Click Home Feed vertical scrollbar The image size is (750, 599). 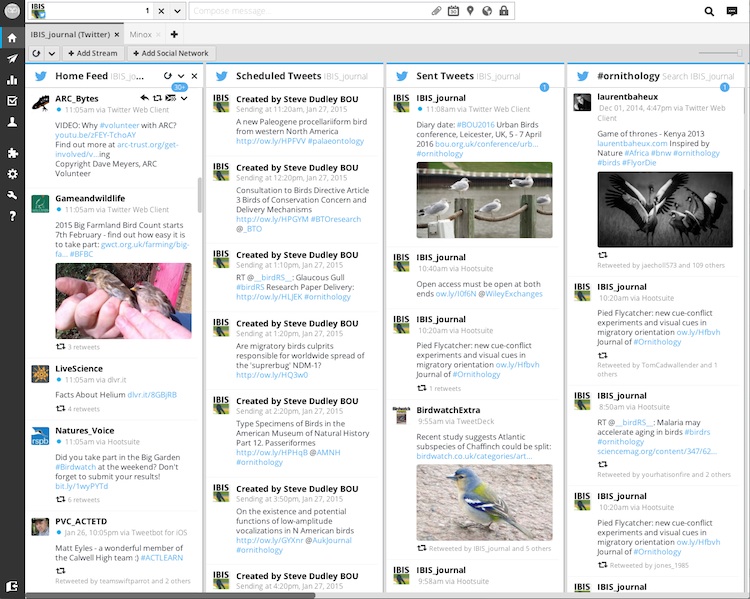[x=199, y=195]
